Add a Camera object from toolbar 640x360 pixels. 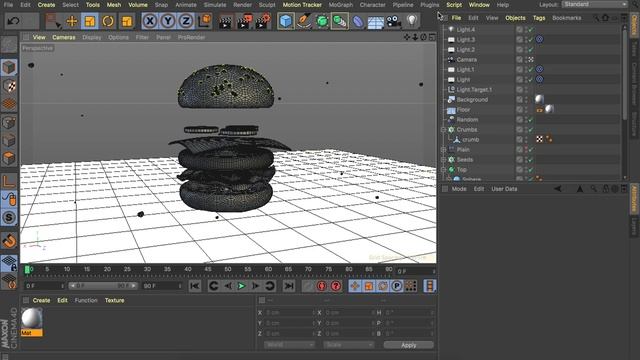click(x=393, y=21)
